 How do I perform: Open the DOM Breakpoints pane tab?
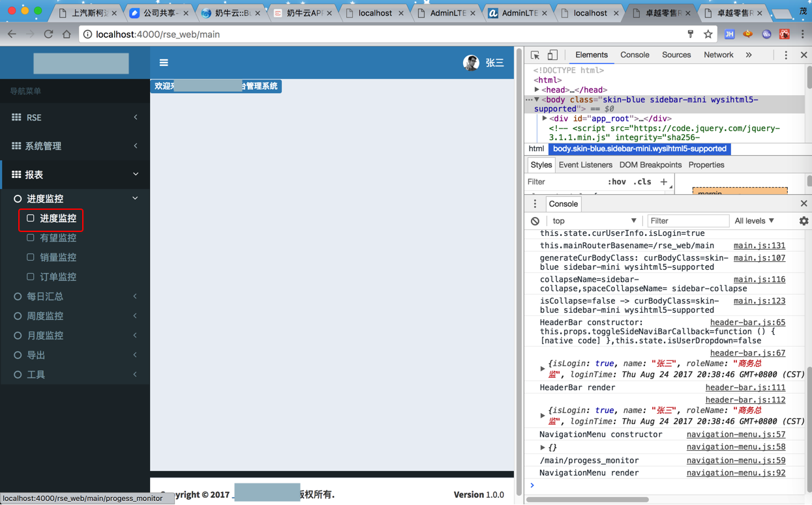[x=650, y=165]
